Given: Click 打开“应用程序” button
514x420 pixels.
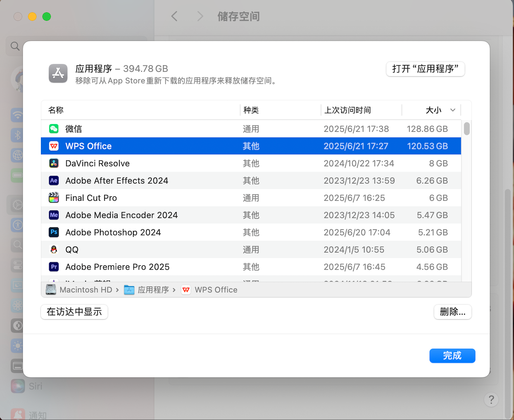Looking at the screenshot, I should coord(426,69).
